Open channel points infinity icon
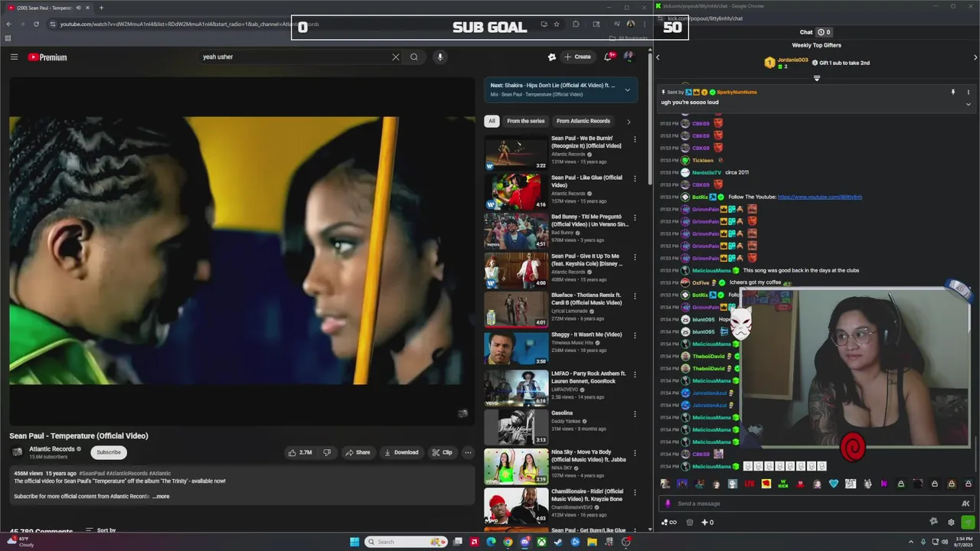Image resolution: width=980 pixels, height=551 pixels. pos(668,523)
